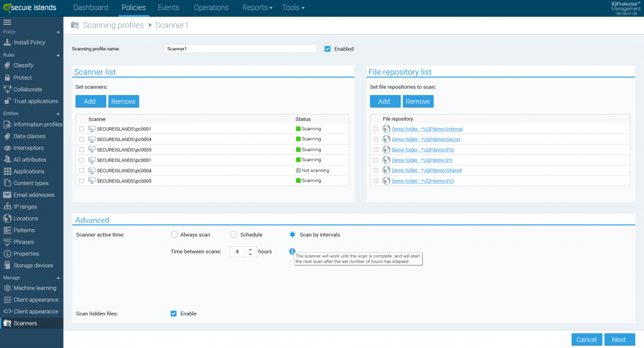Click the Email addresses envelope icon
Image resolution: width=644 pixels, height=348 pixels.
(7, 194)
